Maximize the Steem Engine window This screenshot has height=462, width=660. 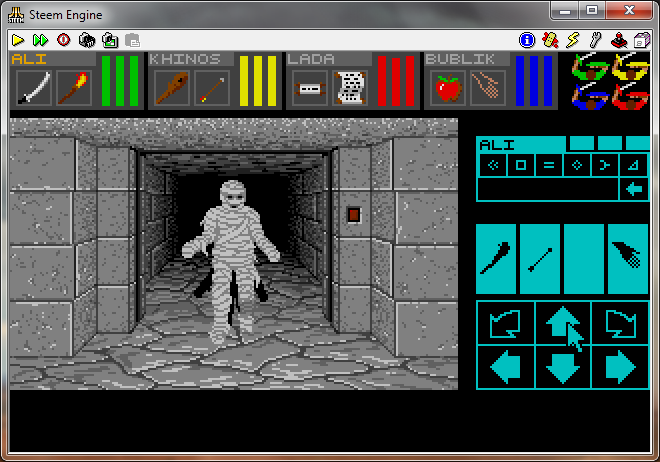coord(592,11)
